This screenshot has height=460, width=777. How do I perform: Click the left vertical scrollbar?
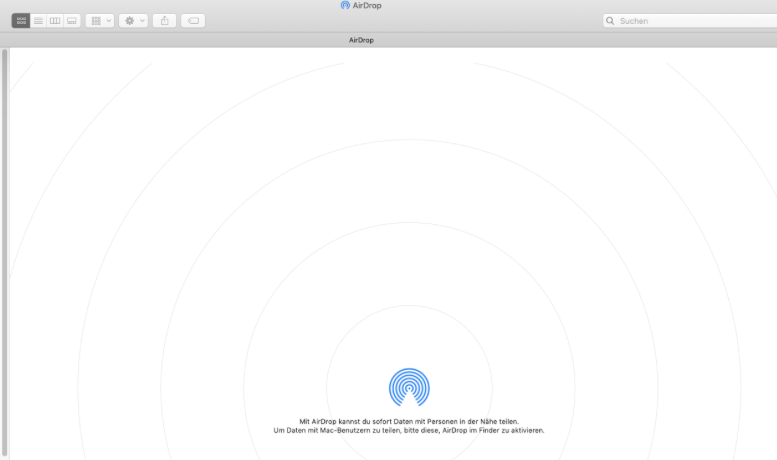click(x=5, y=253)
